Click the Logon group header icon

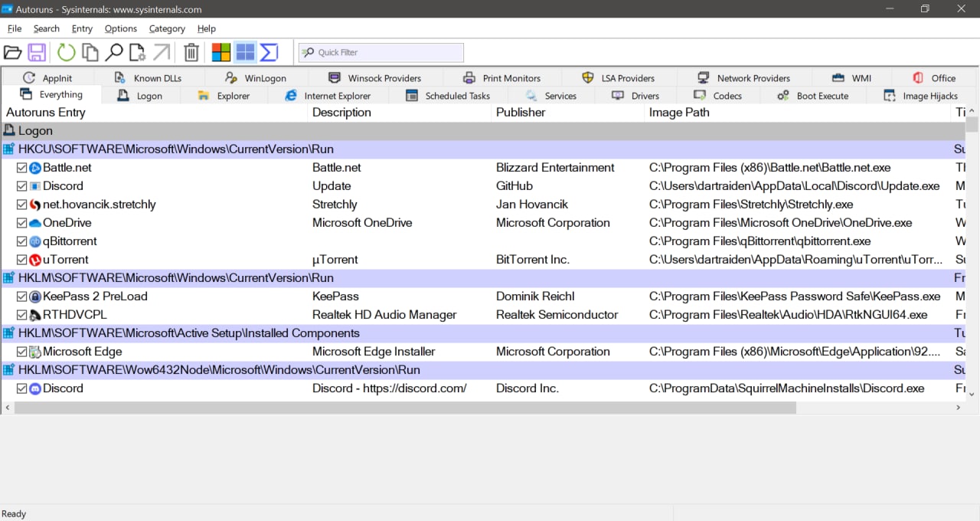[x=9, y=131]
